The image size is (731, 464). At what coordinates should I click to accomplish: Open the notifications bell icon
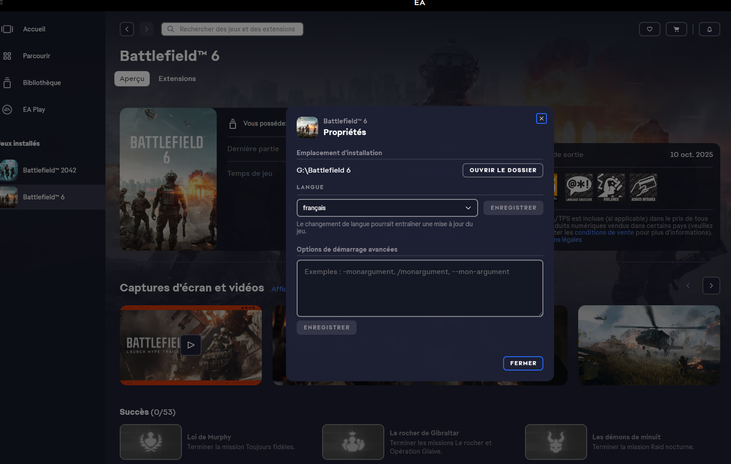click(709, 29)
